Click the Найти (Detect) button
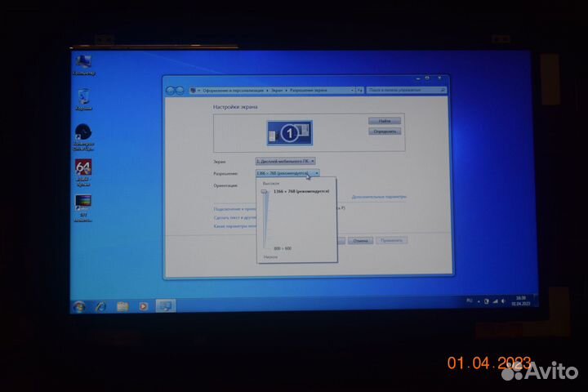Viewport: 588px width, 392px height. click(384, 121)
